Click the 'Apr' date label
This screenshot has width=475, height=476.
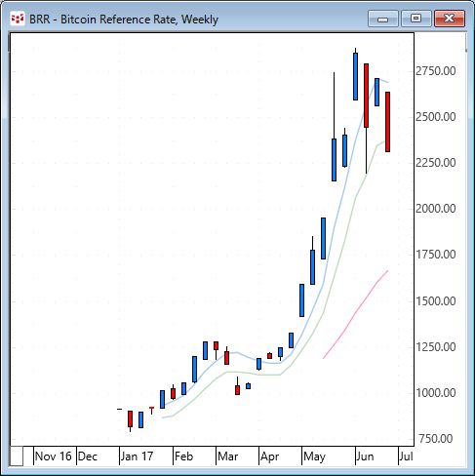coord(269,456)
